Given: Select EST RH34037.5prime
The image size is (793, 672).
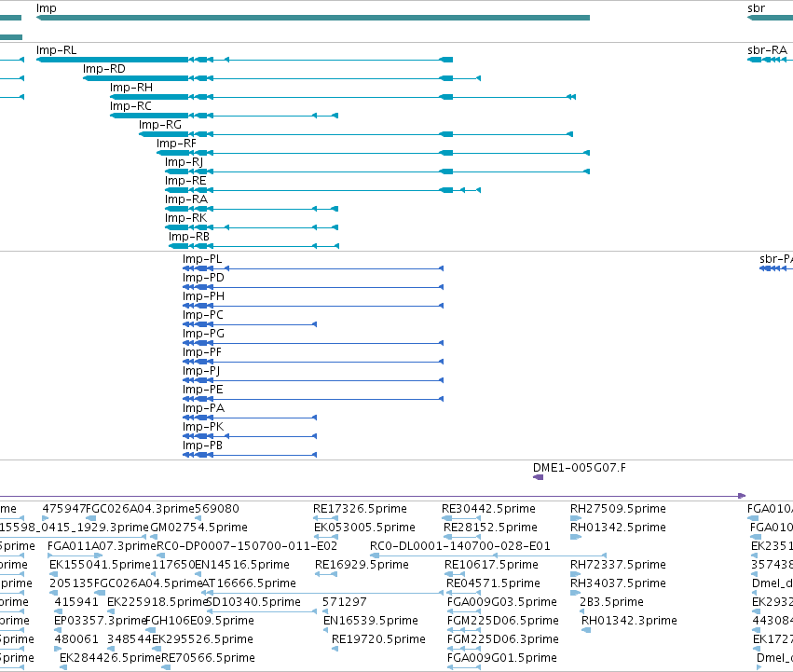Looking at the screenshot, I should point(618,584).
